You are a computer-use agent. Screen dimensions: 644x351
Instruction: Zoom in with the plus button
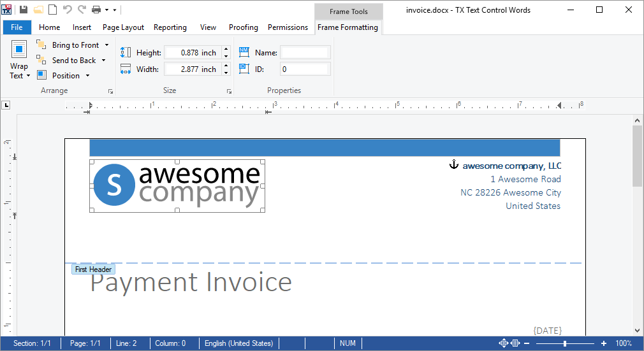603,343
